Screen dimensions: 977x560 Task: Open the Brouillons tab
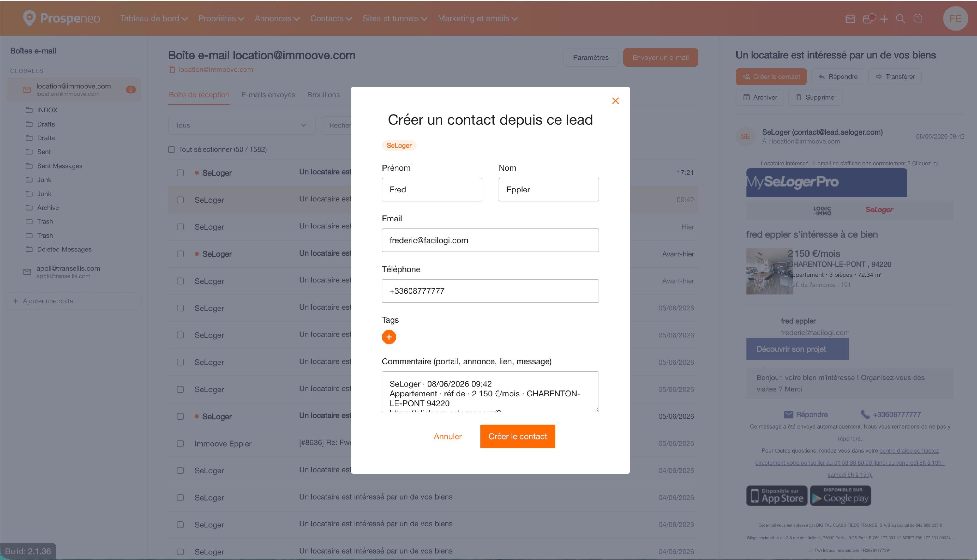(x=323, y=95)
